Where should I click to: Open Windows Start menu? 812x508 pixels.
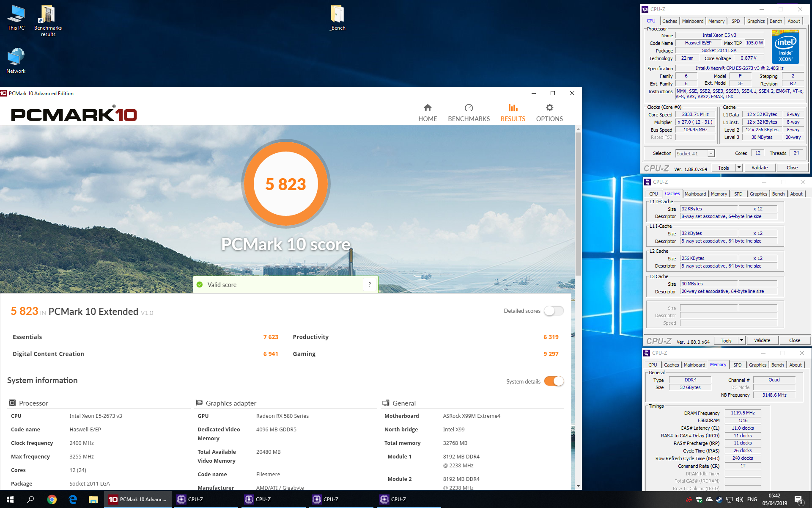[10, 500]
